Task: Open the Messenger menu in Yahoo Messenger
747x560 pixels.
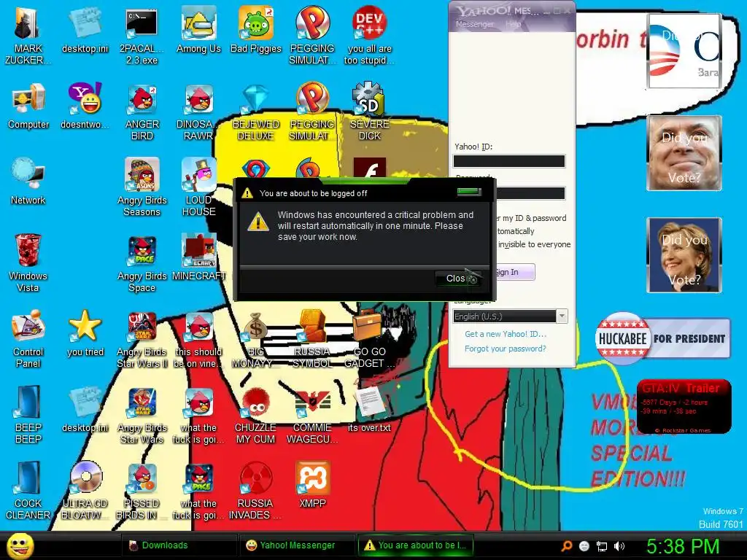Action: [x=474, y=24]
